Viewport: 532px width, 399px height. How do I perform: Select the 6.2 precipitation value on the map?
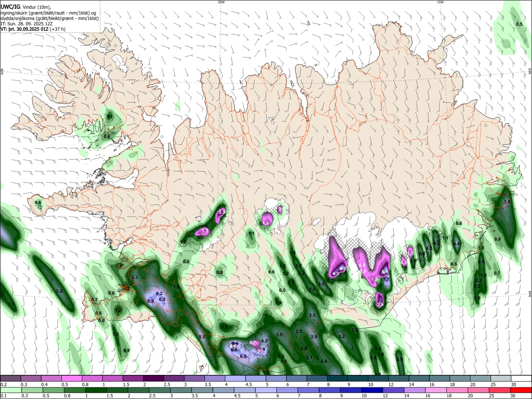pos(159,294)
